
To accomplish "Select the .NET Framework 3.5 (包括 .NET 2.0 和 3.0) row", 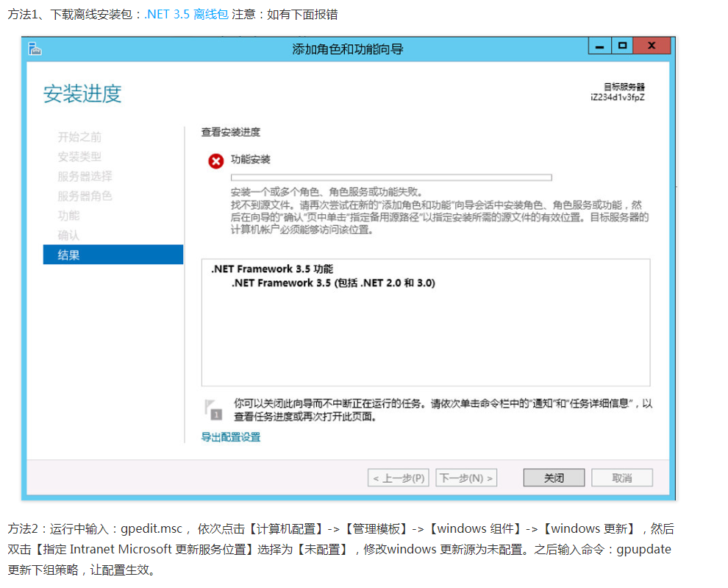I will [333, 283].
